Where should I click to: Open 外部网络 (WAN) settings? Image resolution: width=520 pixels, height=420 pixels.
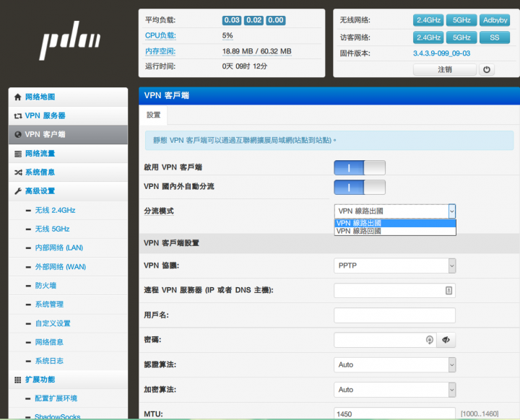pos(61,267)
